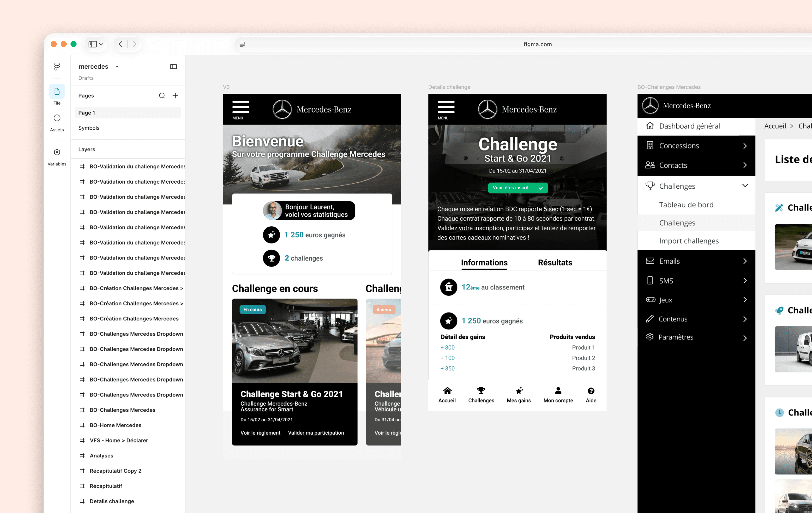812x513 pixels.
Task: Click Valider ma participation link
Action: (x=316, y=433)
